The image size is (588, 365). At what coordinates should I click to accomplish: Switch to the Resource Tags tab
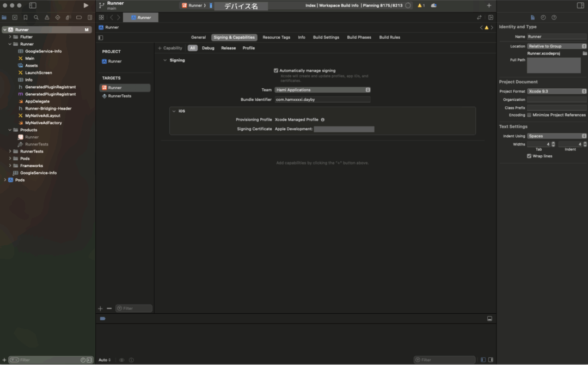(277, 37)
